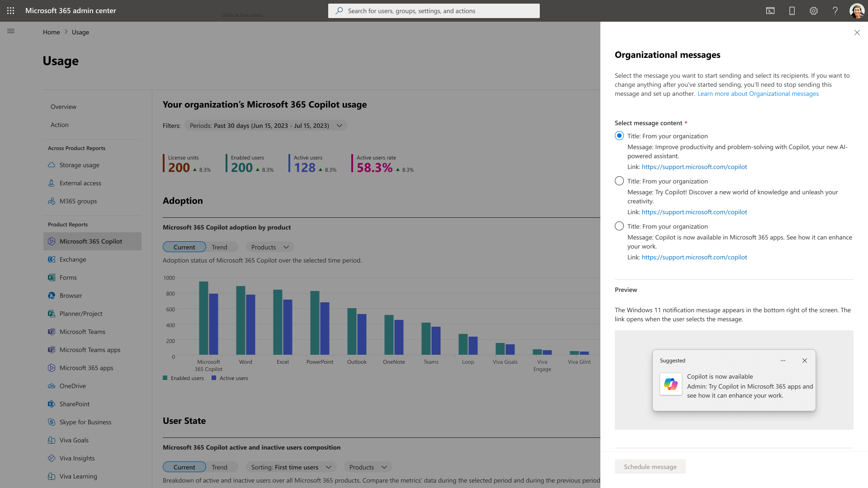Switch to the Trend view under Adoption
The width and height of the screenshot is (868, 488).
coord(220,247)
